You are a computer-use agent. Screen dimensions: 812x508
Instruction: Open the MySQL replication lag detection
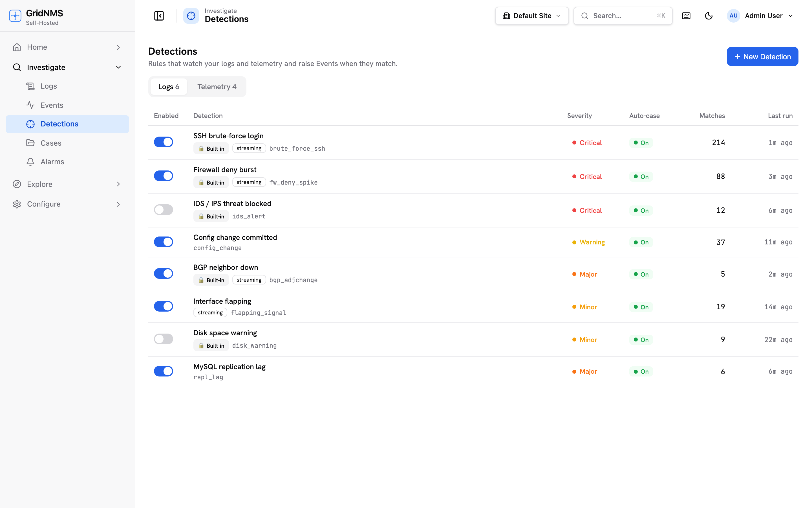(x=229, y=367)
